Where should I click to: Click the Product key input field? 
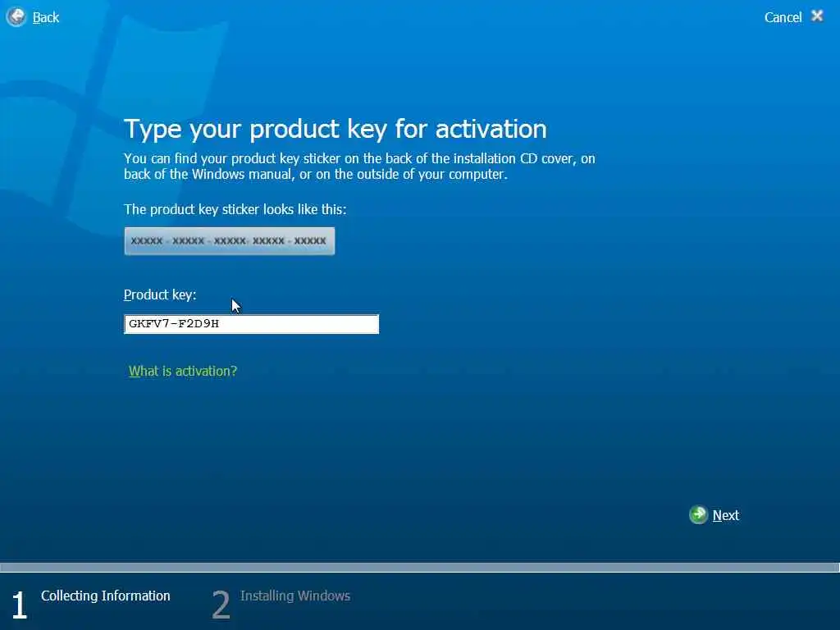click(251, 324)
